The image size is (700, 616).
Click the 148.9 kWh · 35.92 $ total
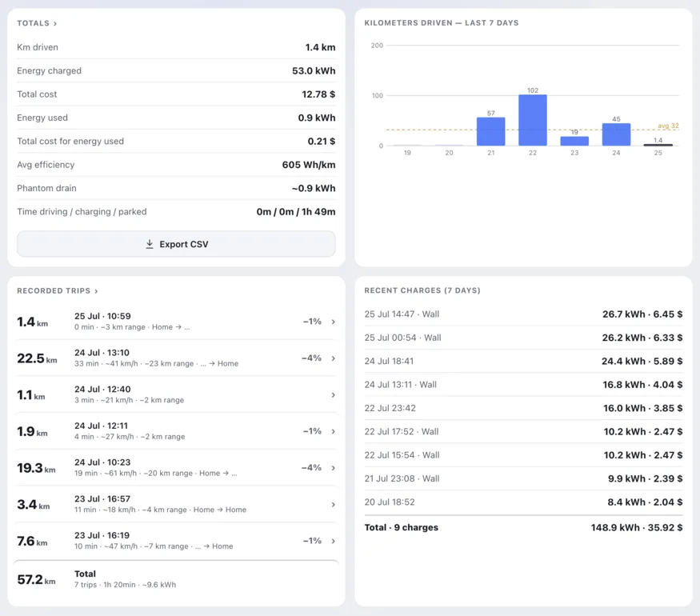click(637, 528)
